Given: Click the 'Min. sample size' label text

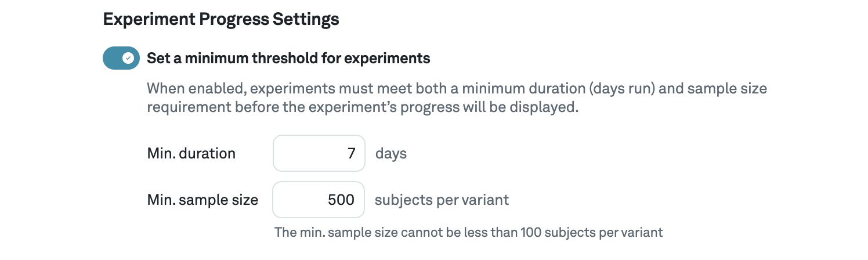Looking at the screenshot, I should point(202,200).
